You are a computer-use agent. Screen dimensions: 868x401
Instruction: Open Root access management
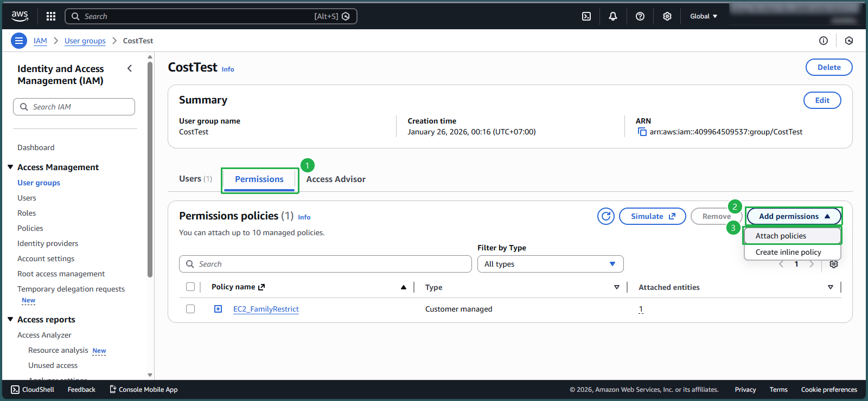pyautogui.click(x=61, y=274)
